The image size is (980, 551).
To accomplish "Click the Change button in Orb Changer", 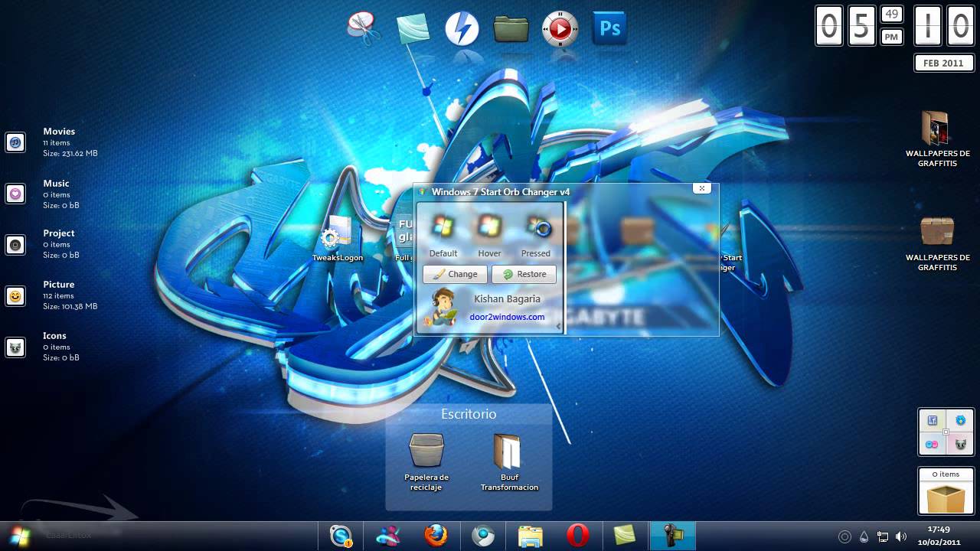I will point(455,274).
